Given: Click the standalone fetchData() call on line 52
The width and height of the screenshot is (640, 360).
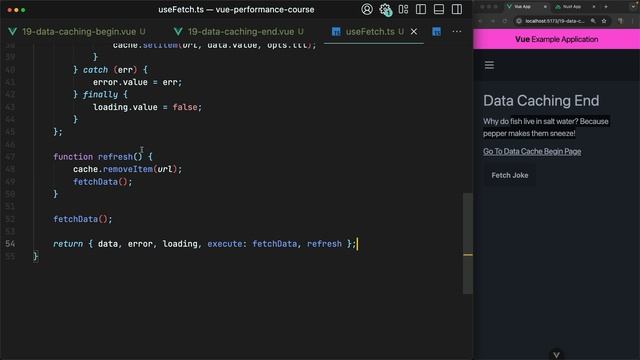Looking at the screenshot, I should point(82,219).
